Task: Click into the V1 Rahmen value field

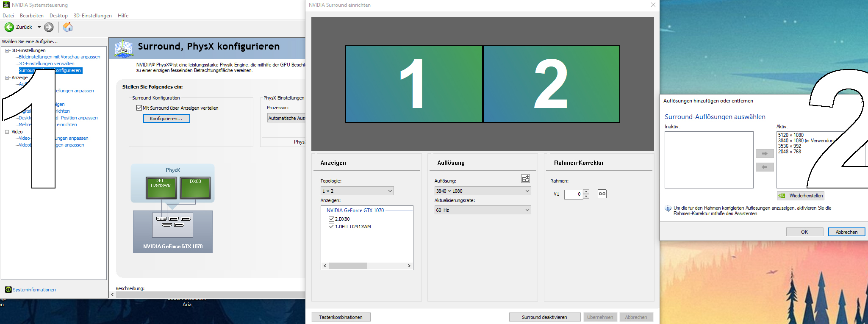Action: (574, 194)
